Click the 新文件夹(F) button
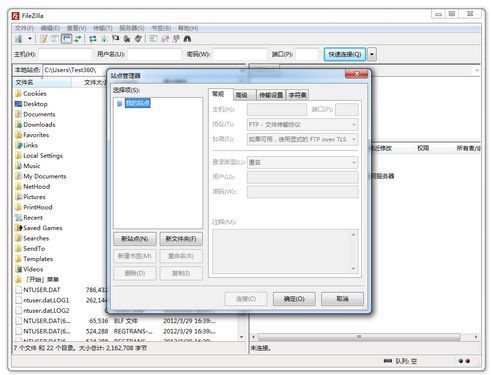The width and height of the screenshot is (492, 375). (181, 239)
